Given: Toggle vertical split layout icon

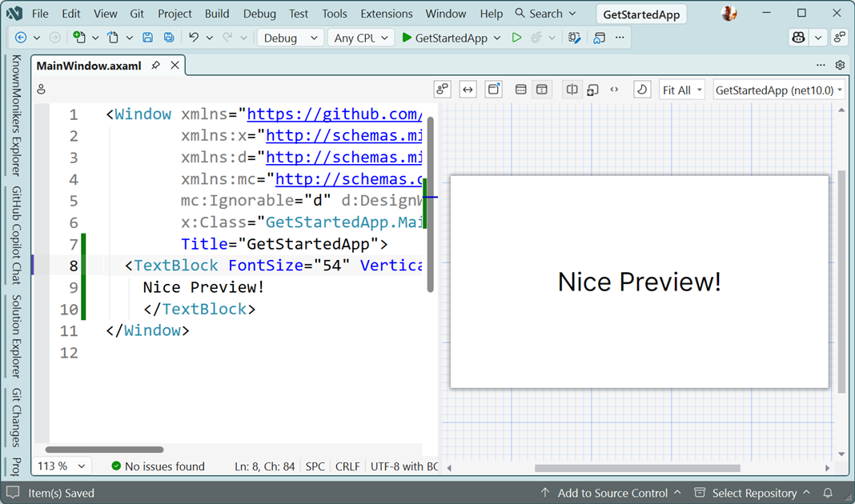Looking at the screenshot, I should pos(542,90).
